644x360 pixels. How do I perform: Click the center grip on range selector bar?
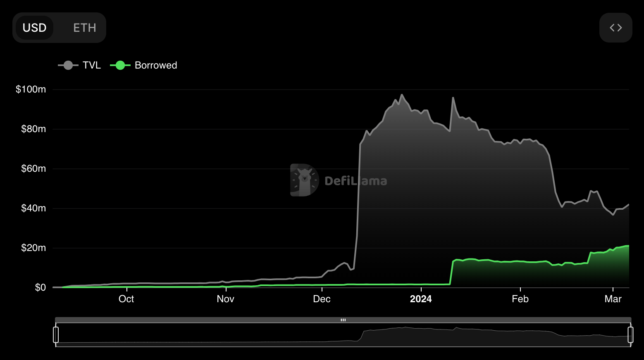click(x=343, y=320)
